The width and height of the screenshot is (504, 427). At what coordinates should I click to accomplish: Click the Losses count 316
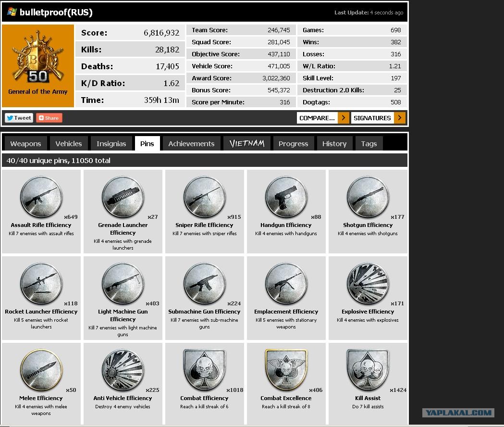tap(396, 54)
